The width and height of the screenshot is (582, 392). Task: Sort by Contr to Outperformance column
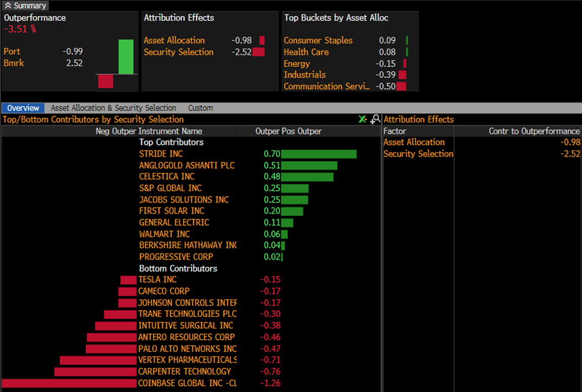[x=533, y=131]
